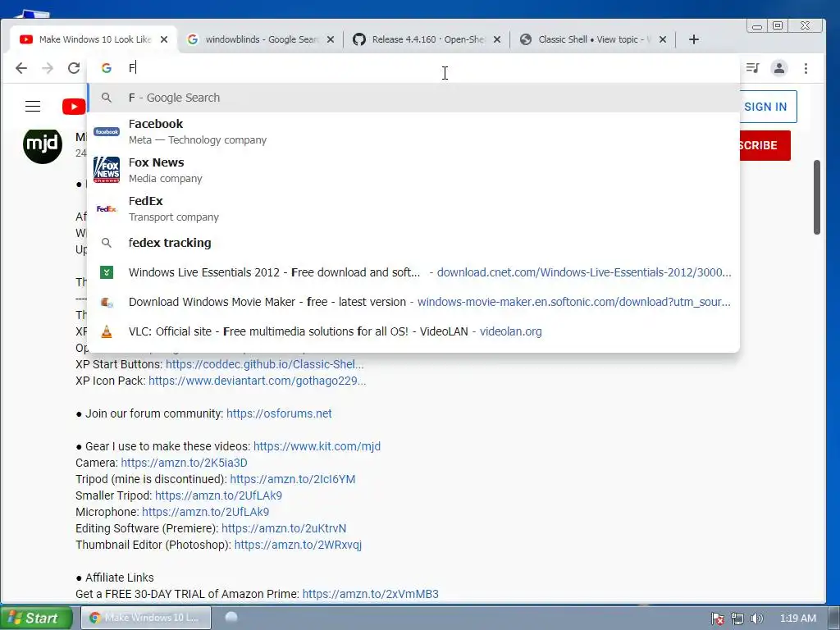Go back with the browser back arrow
This screenshot has height=630, width=840.
(21, 68)
